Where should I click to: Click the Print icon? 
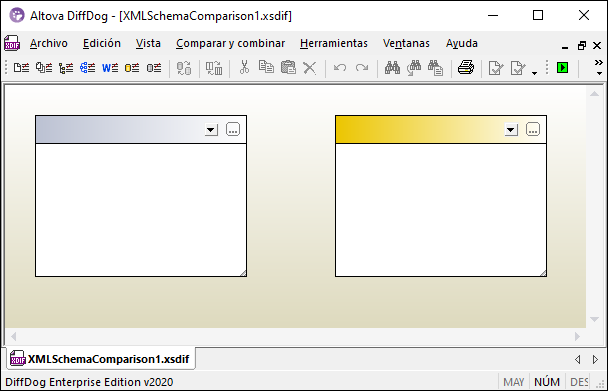(466, 67)
